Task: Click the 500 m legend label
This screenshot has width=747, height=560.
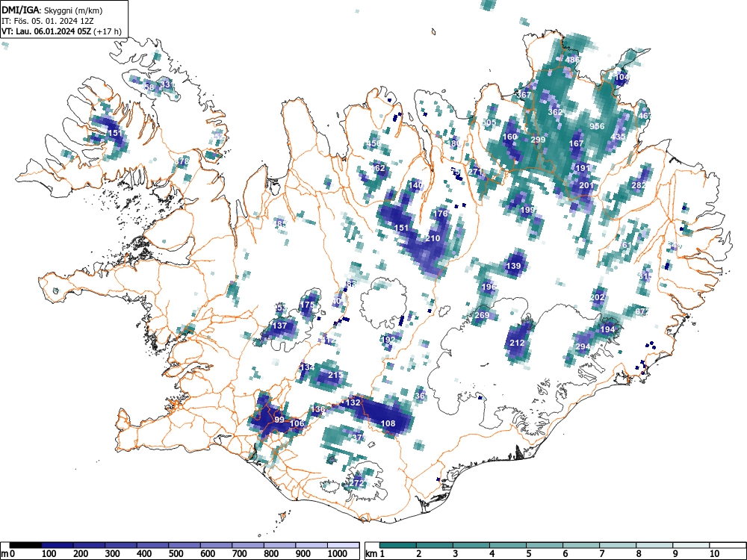Action: tap(176, 554)
